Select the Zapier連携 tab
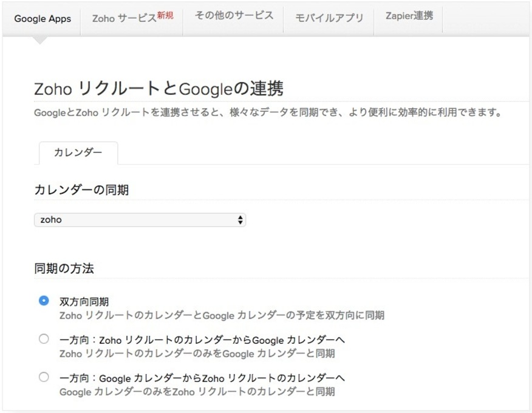532x413 pixels. coord(409,16)
